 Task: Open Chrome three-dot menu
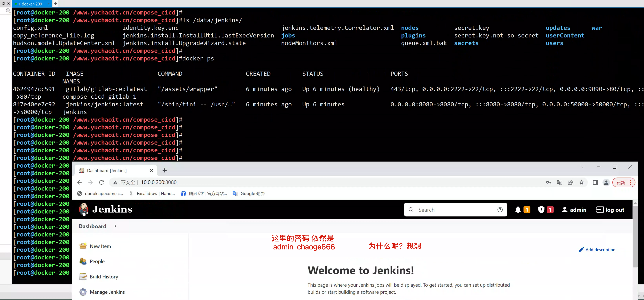631,182
